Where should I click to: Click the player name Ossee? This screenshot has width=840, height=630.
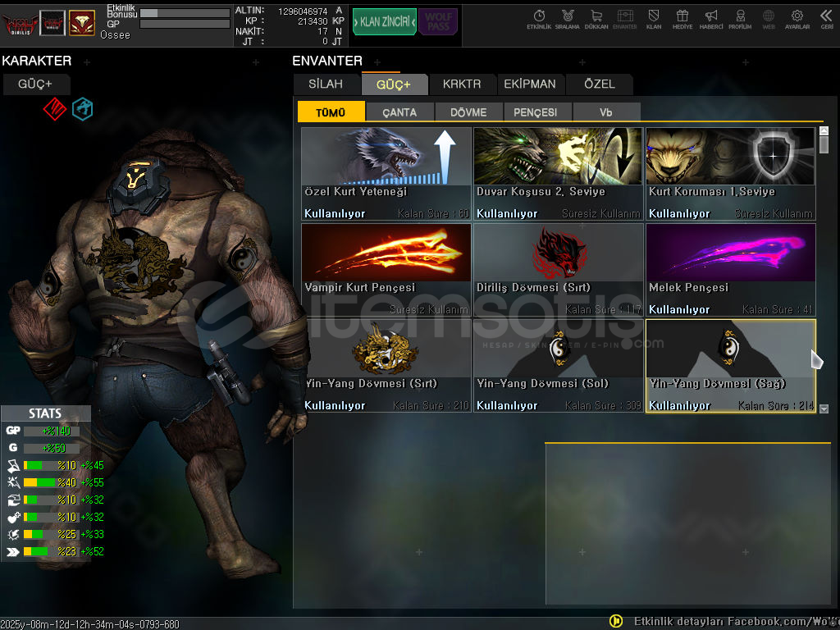point(115,34)
